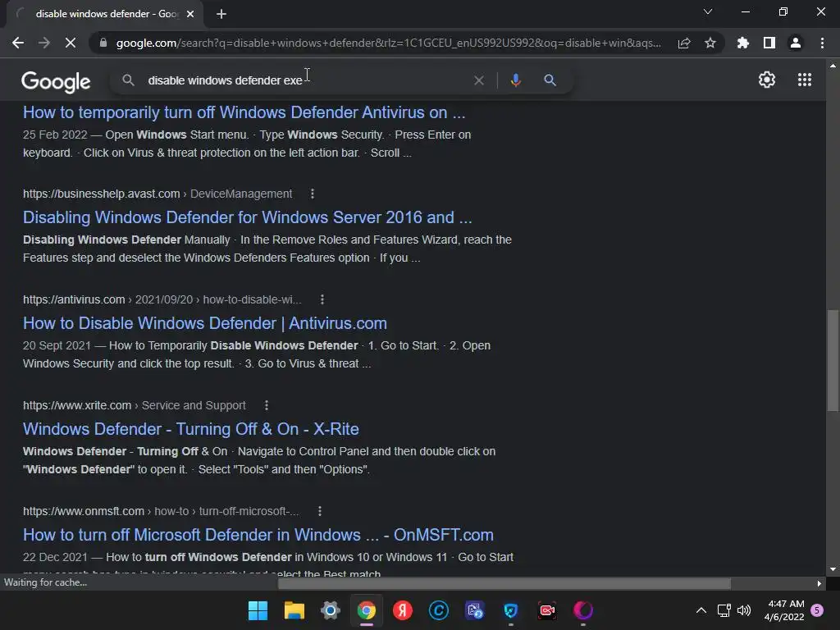Open the blue circled C taskbar app
840x630 pixels.
(439, 610)
